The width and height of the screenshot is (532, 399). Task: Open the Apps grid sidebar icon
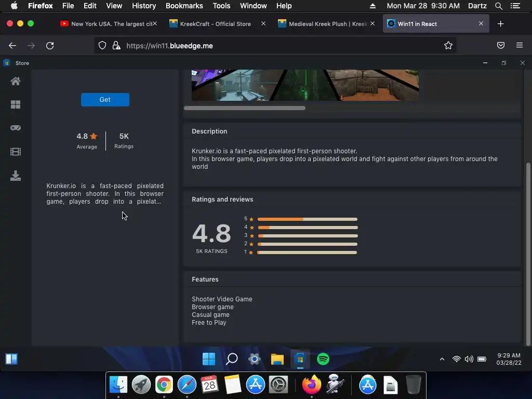[x=15, y=104]
